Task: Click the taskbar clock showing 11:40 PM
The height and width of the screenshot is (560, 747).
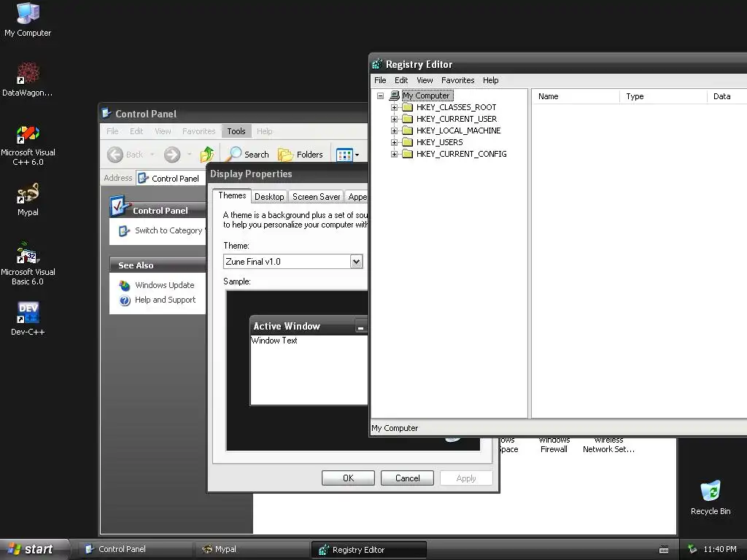Action: point(720,549)
